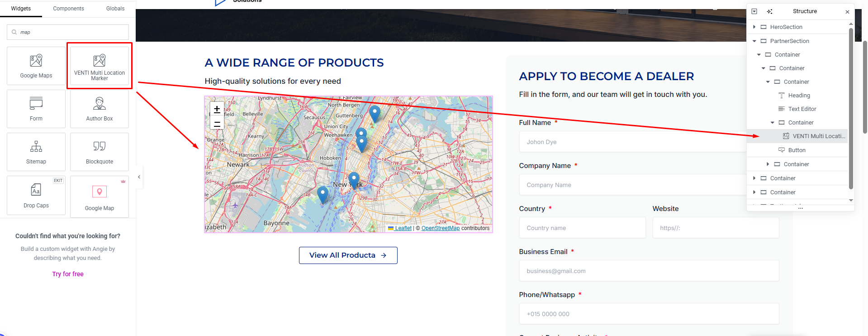
Task: Choose the Blockquote widget
Action: pyautogui.click(x=100, y=152)
